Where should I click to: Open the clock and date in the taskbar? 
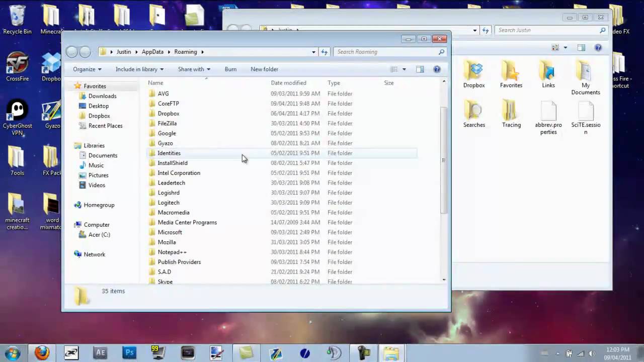click(618, 353)
